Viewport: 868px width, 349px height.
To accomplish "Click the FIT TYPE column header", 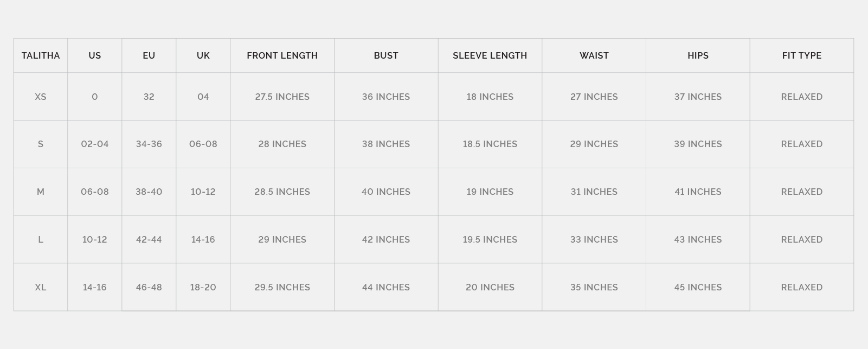I will pyautogui.click(x=801, y=55).
